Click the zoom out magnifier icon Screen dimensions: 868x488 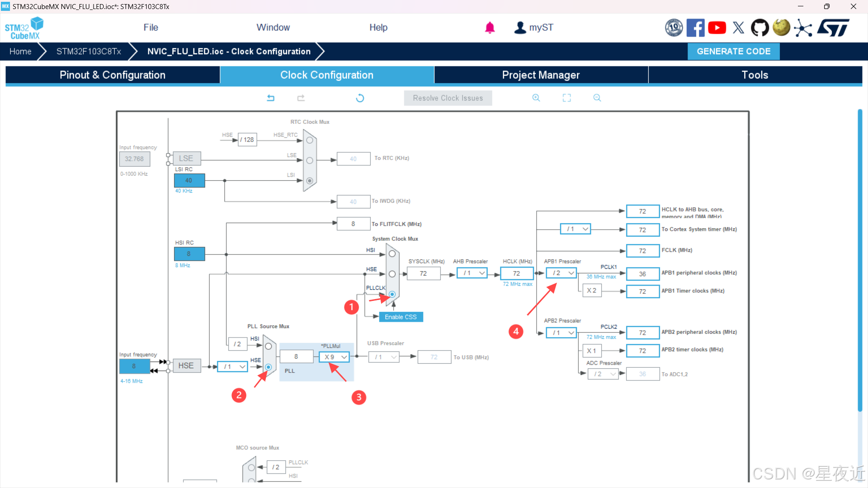coord(597,98)
